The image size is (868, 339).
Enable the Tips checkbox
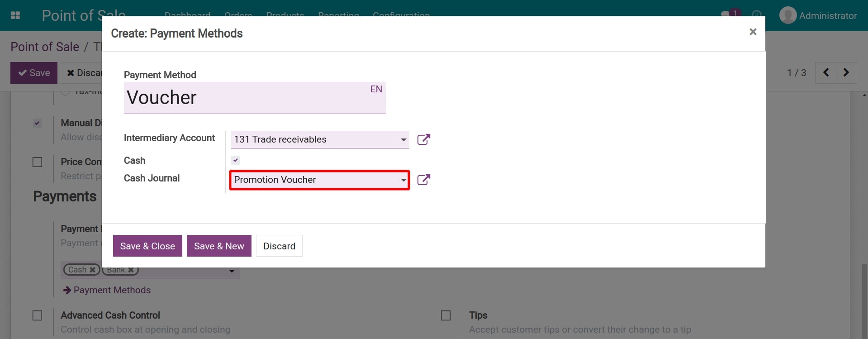point(446,315)
